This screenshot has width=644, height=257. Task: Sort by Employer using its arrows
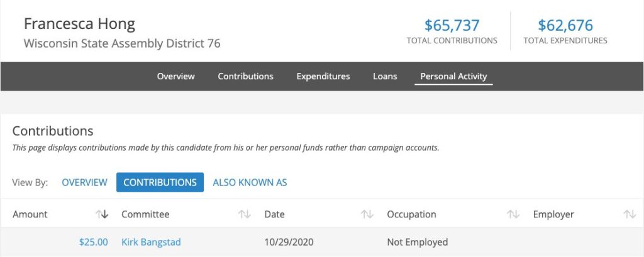(x=630, y=214)
